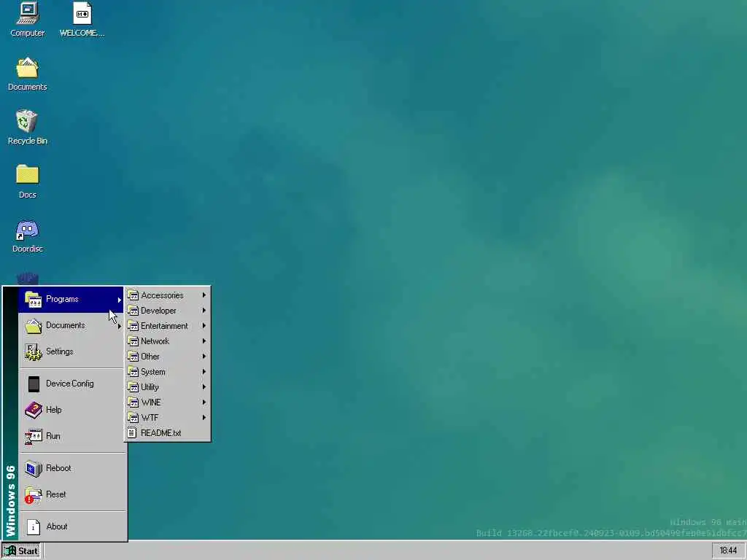Click the Developer folder icon
This screenshot has height=560, width=747.
133,311
